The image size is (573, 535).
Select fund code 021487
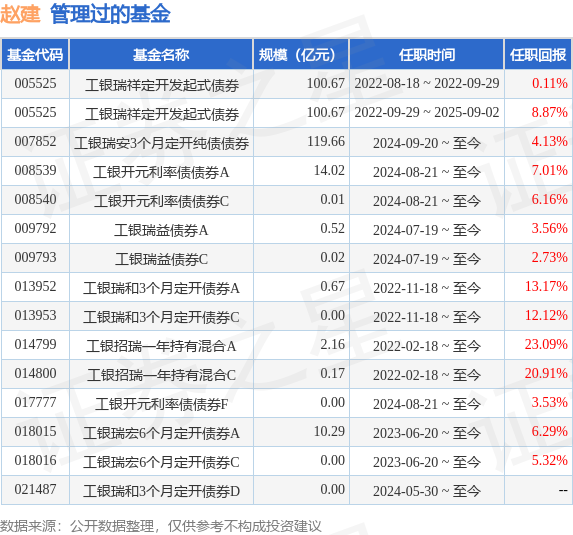click(x=35, y=490)
